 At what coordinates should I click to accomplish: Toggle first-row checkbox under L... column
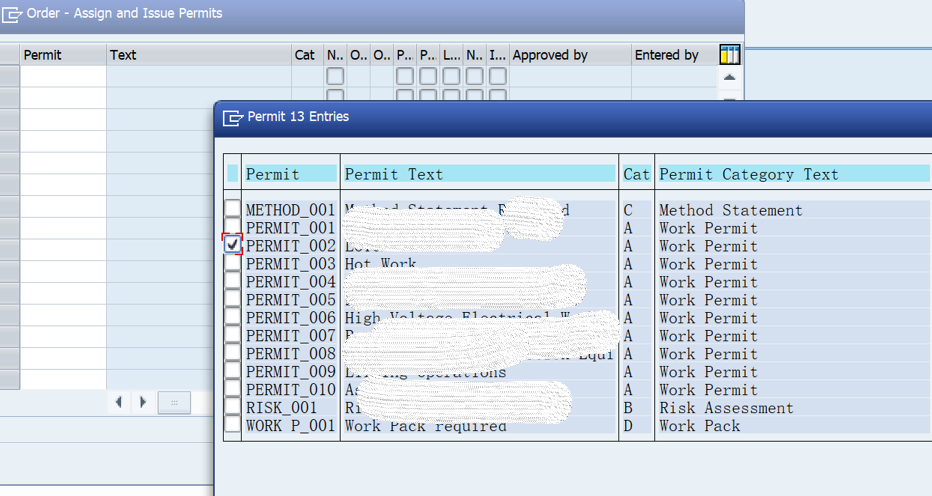(x=451, y=76)
